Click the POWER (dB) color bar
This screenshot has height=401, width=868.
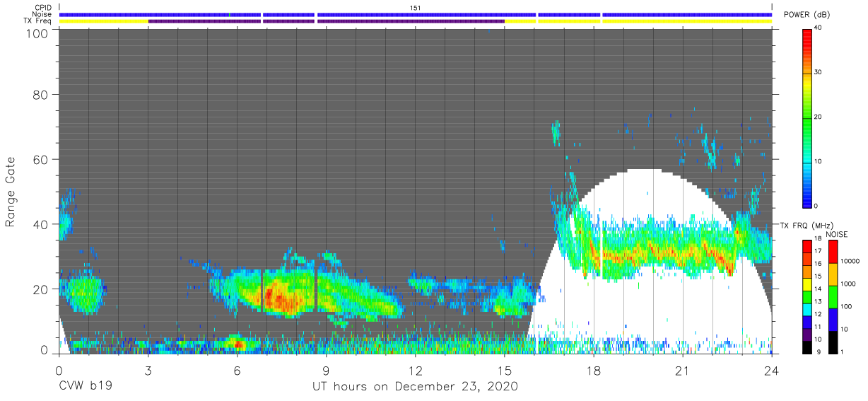coord(808,117)
